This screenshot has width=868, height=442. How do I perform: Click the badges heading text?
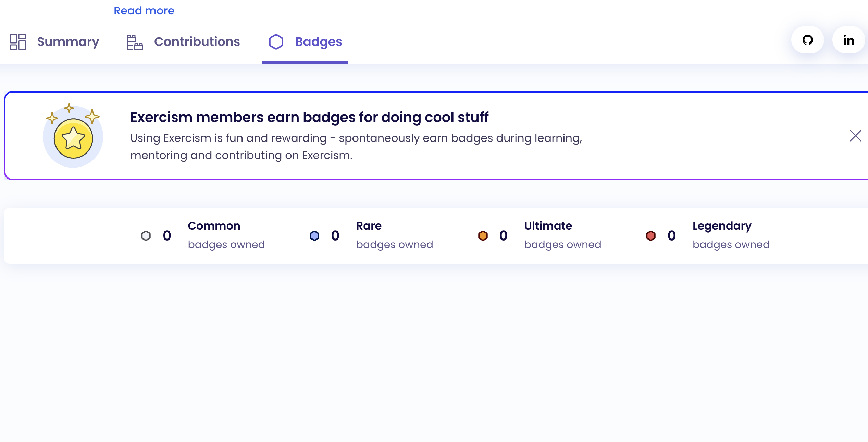[x=309, y=117]
